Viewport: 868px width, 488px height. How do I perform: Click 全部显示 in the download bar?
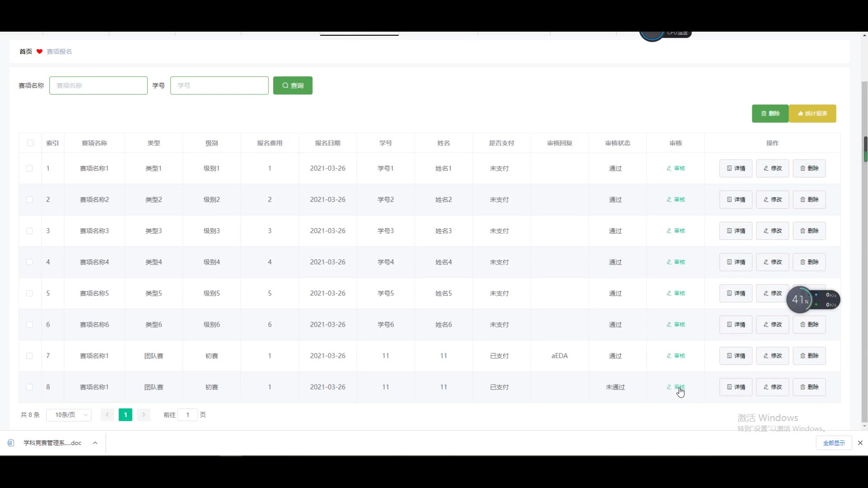pyautogui.click(x=834, y=443)
